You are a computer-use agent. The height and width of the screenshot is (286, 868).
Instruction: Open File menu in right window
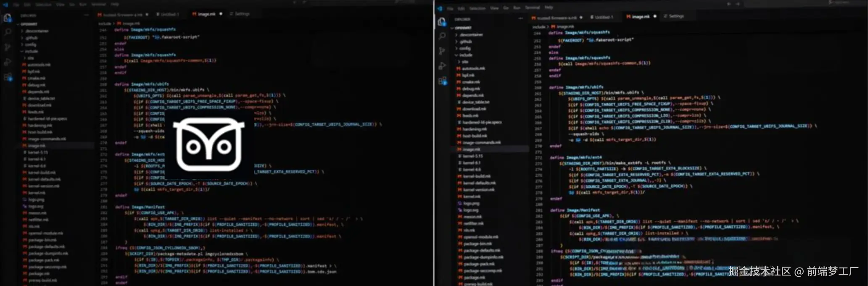pos(450,8)
